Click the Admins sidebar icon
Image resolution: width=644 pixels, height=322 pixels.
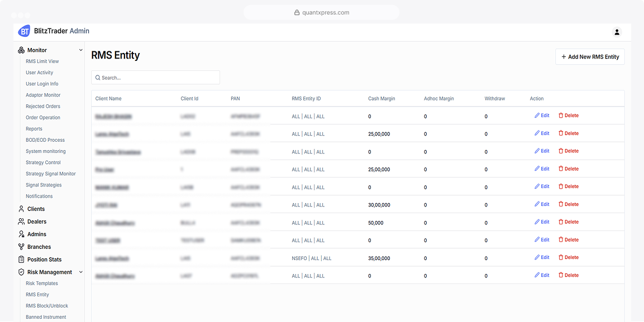(21, 234)
